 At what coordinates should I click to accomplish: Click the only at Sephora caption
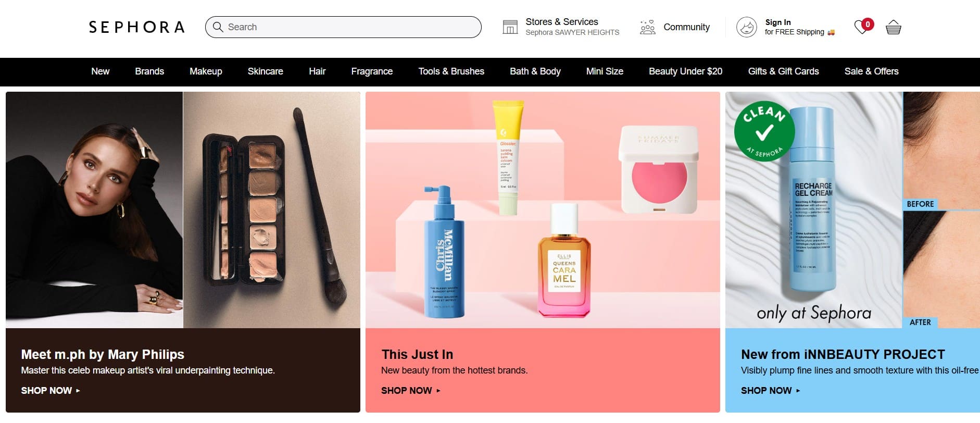[x=814, y=313]
